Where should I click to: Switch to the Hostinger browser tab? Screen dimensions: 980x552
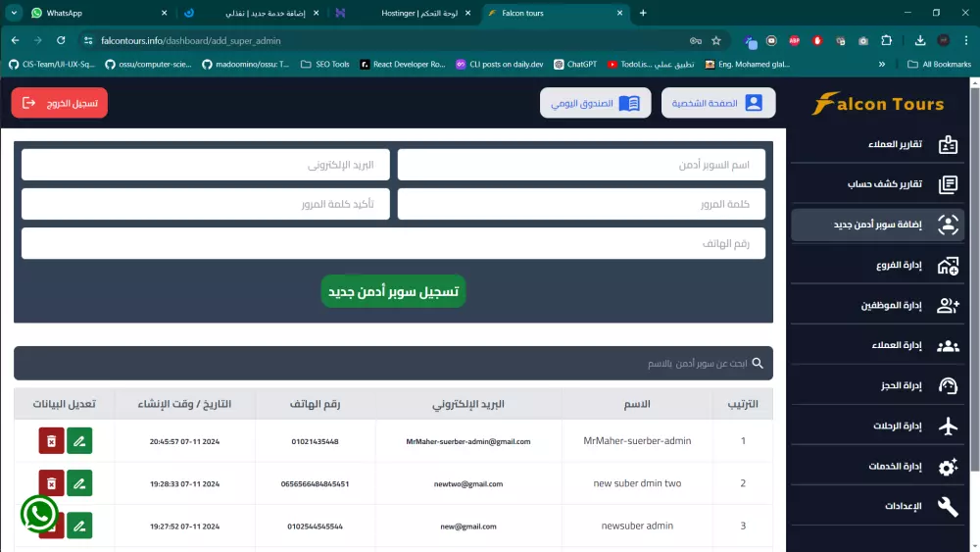point(403,13)
